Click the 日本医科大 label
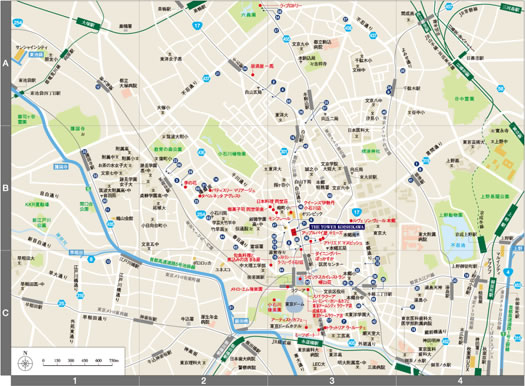 (358, 130)
